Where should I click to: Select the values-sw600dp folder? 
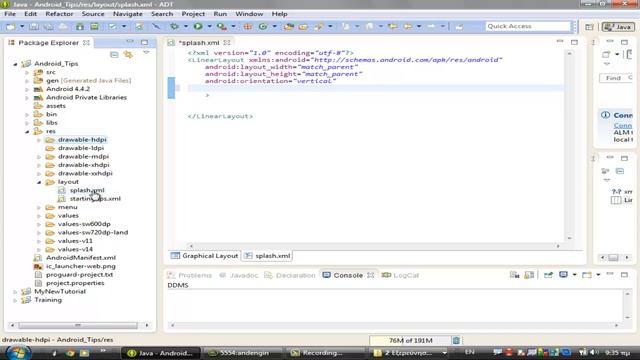coord(84,224)
